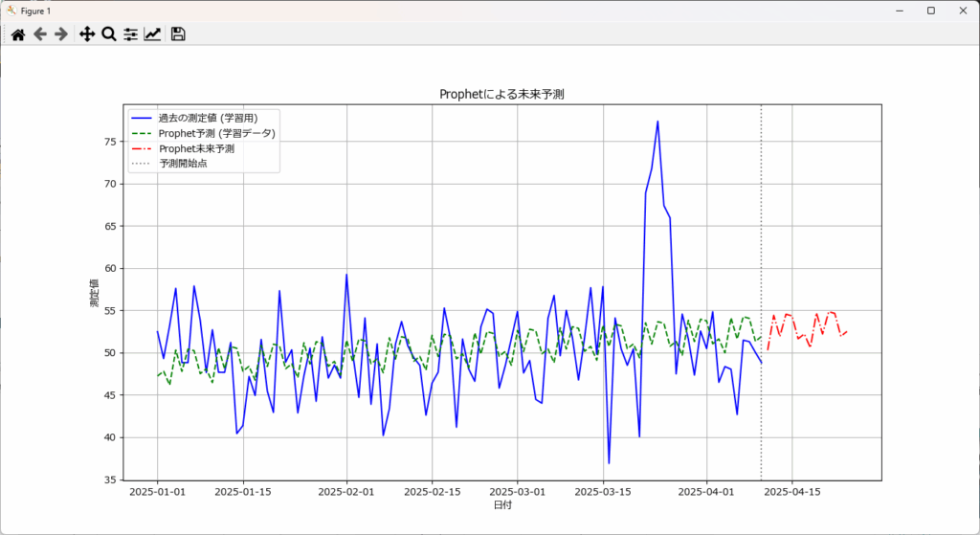Viewport: 980px width, 535px height.
Task: Open the edit axis and curve parameters icon
Action: pos(153,34)
